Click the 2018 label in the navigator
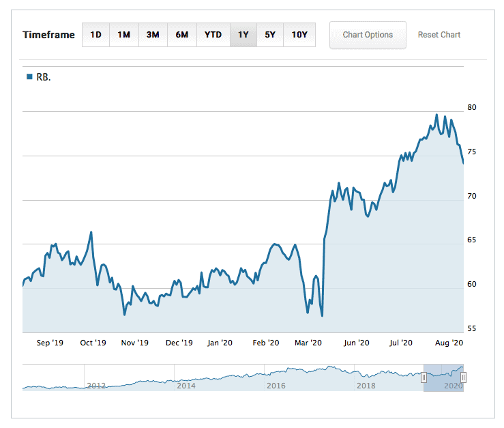The image size is (504, 428). [366, 386]
